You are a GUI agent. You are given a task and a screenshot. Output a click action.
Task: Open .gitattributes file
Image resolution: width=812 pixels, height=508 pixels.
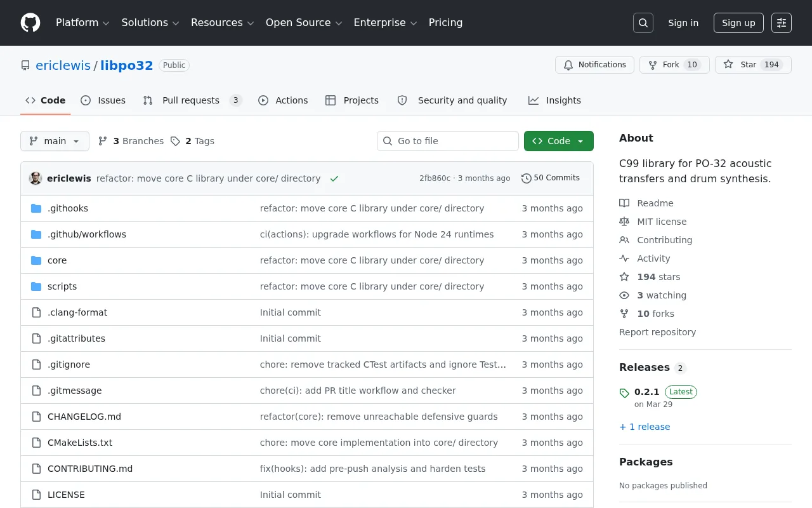click(76, 338)
